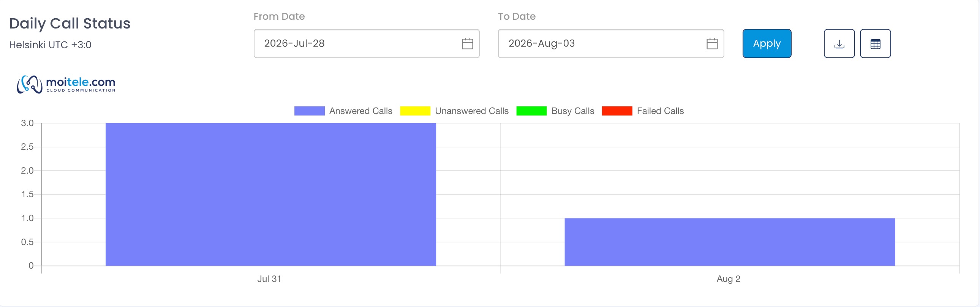
Task: Hide Failed Calls via its legend label
Action: coord(660,111)
